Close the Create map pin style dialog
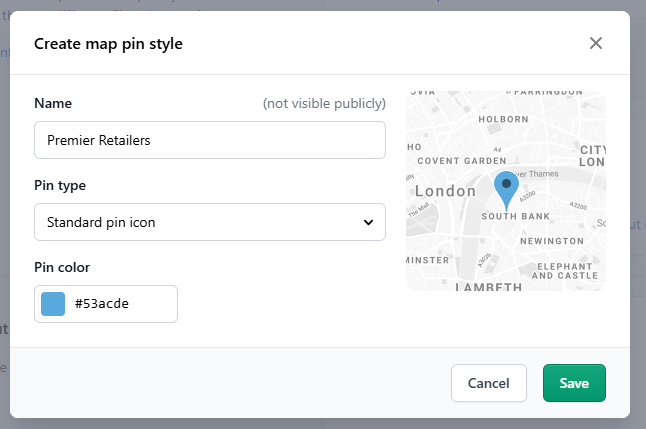Viewport: 646px width, 429px height. (595, 43)
